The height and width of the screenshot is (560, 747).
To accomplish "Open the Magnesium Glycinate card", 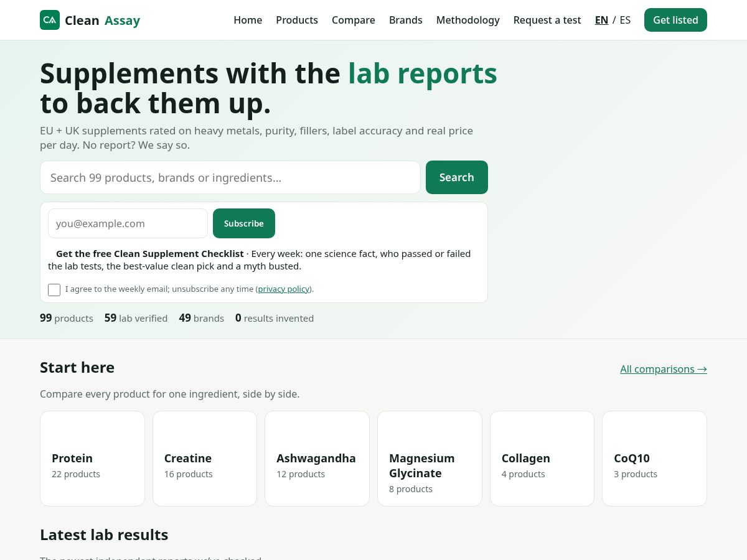I will click(x=430, y=459).
